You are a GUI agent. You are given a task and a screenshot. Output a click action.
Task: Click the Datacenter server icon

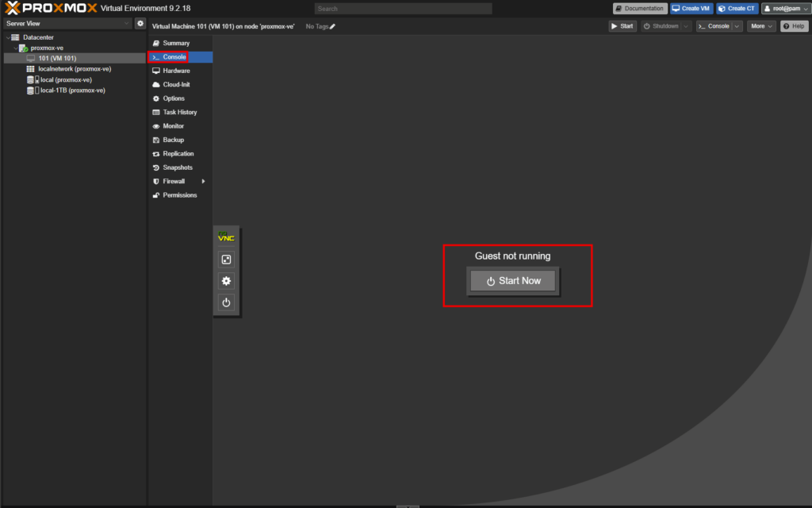click(16, 37)
